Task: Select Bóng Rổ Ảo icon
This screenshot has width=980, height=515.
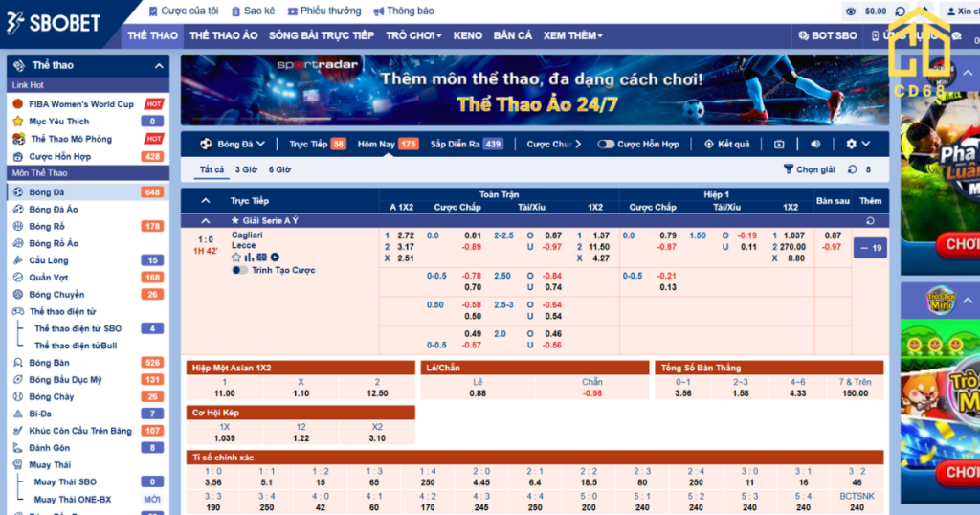Action: coord(18,243)
